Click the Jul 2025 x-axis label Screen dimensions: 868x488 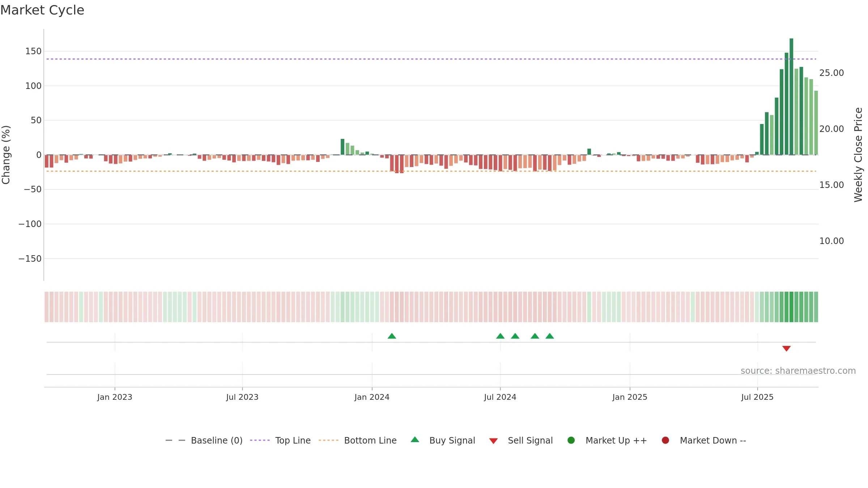coord(757,397)
